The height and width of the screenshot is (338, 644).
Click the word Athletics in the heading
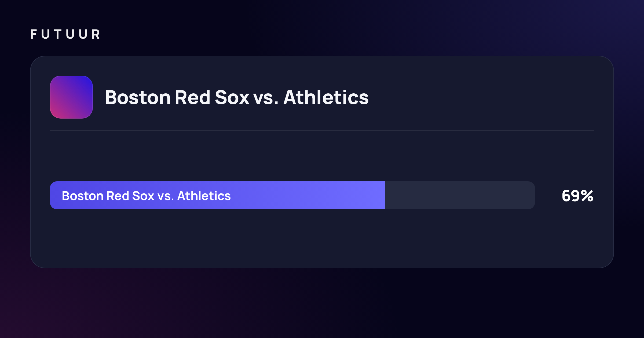[x=326, y=97]
